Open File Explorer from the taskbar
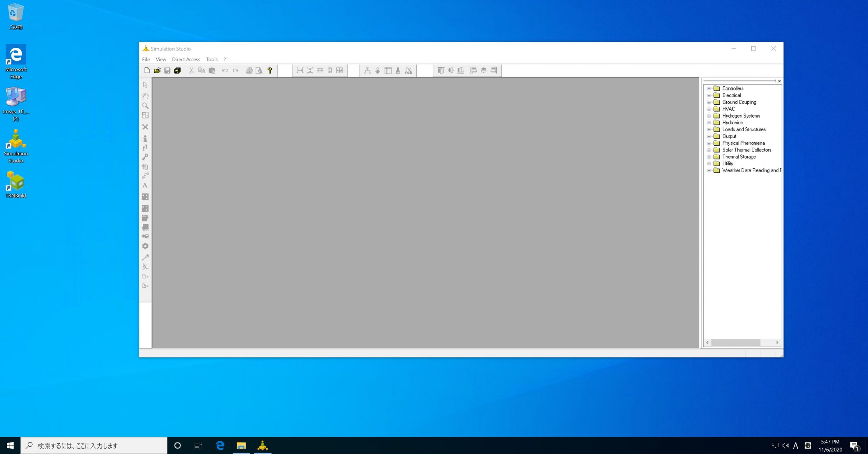868x454 pixels. [x=241, y=446]
